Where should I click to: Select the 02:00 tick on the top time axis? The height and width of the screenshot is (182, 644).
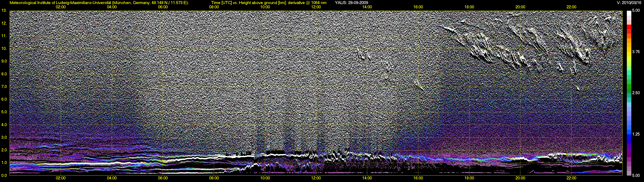[61, 7]
